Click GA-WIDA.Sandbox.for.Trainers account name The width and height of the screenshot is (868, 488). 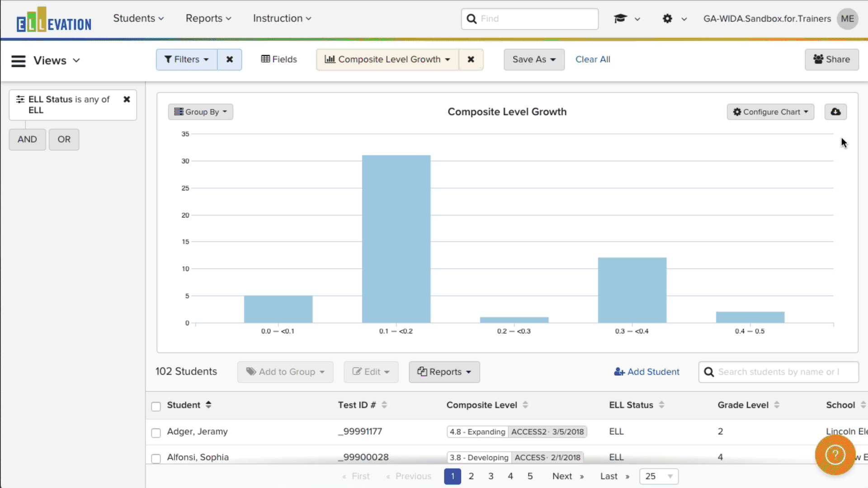767,19
